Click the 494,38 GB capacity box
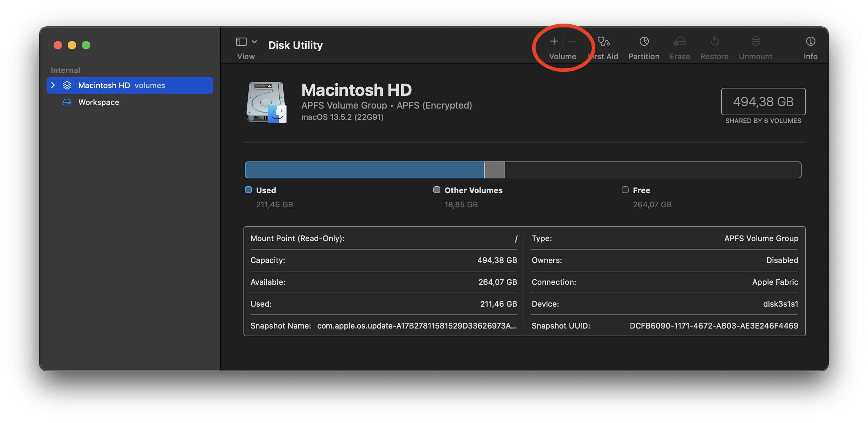The width and height of the screenshot is (868, 423). (x=763, y=102)
